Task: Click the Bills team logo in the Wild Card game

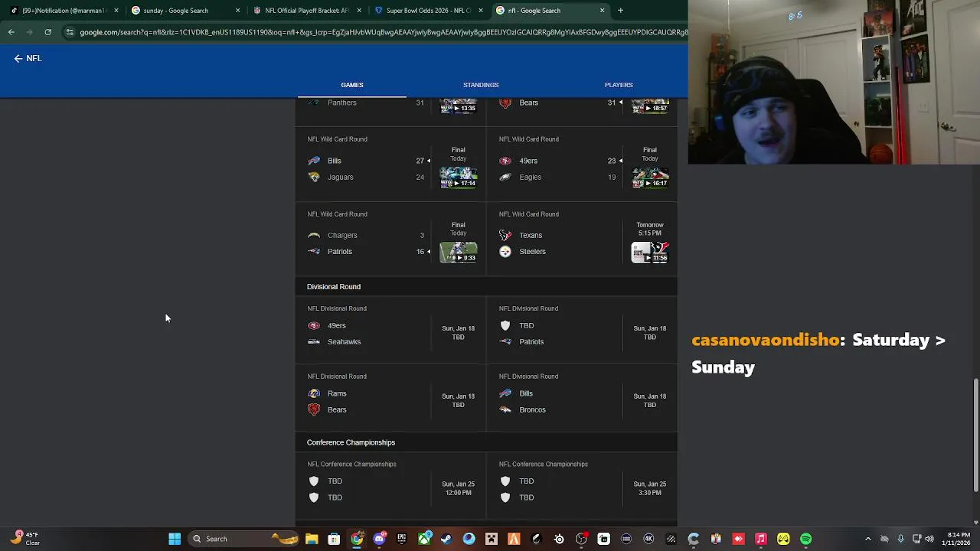Action: [x=314, y=161]
